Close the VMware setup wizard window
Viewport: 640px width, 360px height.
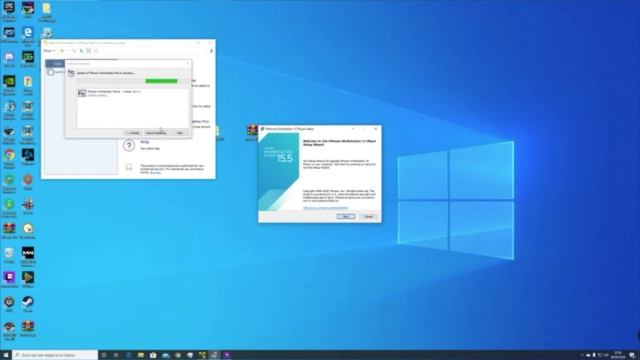pos(376,129)
